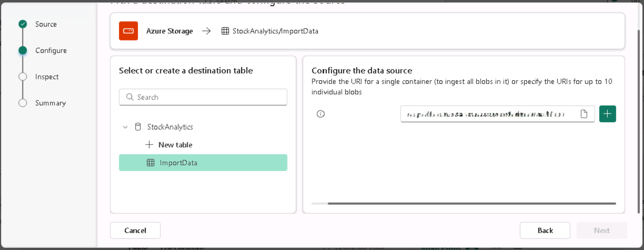Click the ImportData table grid icon

pyautogui.click(x=150, y=163)
